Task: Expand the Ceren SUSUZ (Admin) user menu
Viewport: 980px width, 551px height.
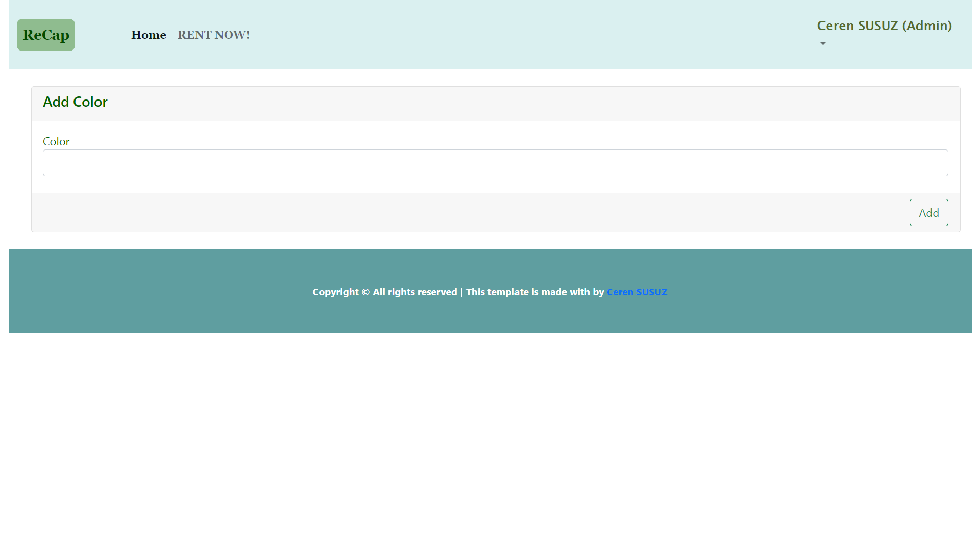Action: pos(884,26)
